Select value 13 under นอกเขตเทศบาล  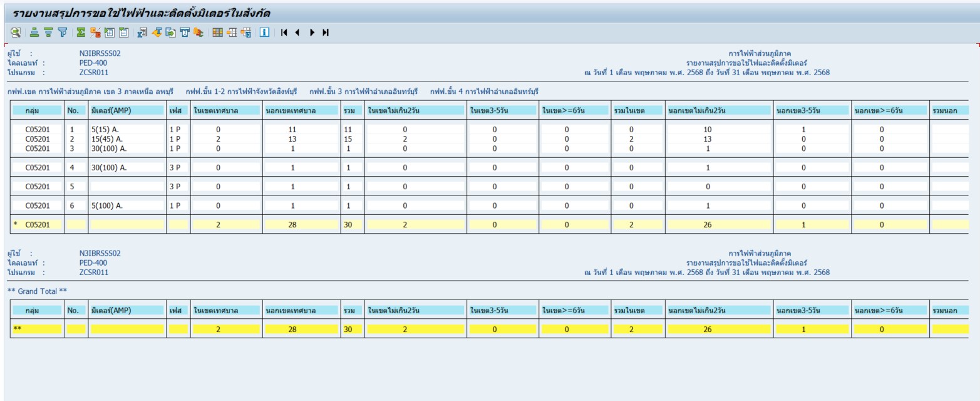[x=301, y=139]
